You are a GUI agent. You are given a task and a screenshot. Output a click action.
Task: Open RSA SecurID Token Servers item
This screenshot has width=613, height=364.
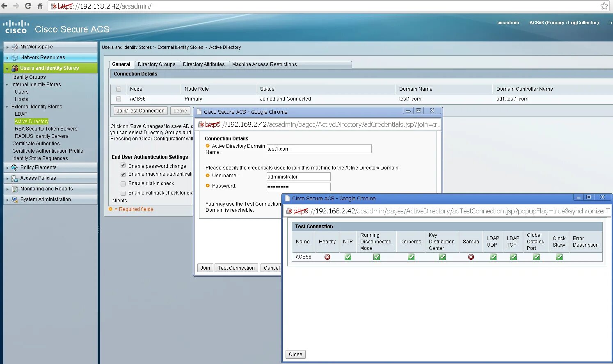pos(46,129)
